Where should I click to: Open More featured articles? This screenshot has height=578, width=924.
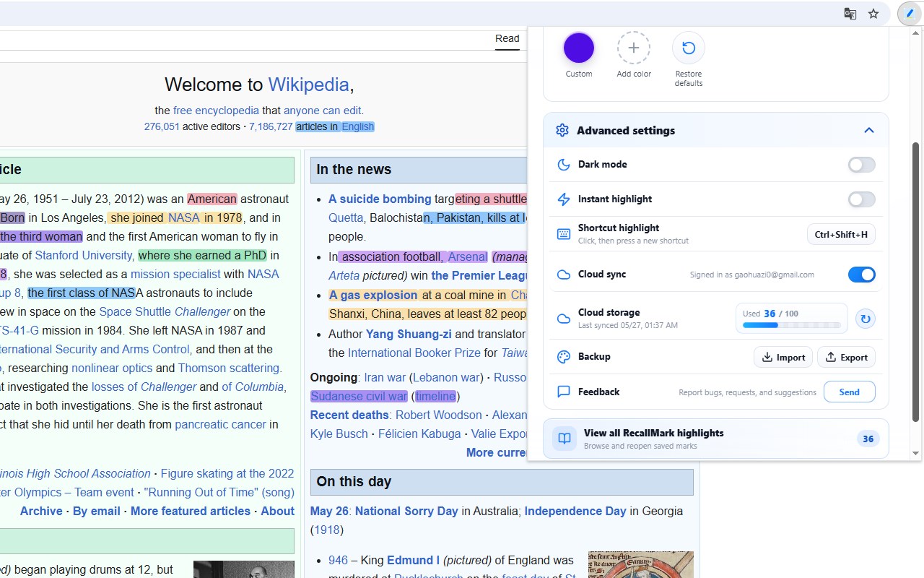click(x=191, y=511)
